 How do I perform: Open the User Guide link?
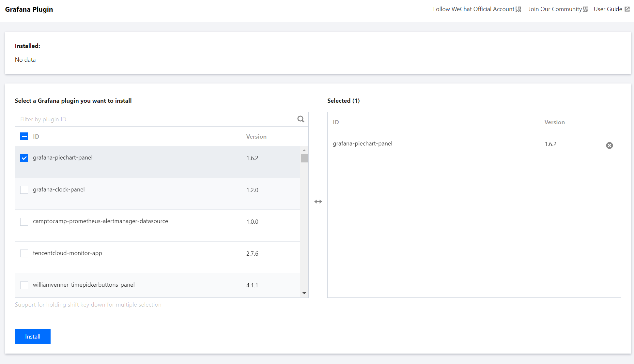[608, 9]
